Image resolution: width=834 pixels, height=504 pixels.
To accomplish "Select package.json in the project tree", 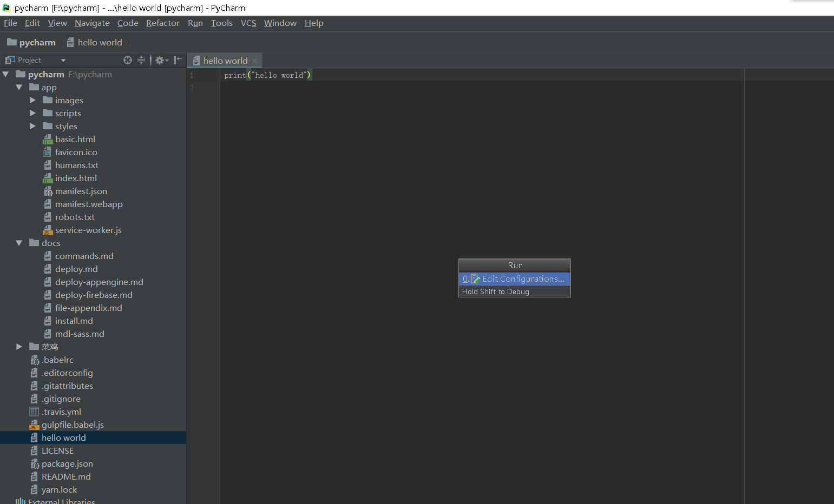I will coord(67,464).
